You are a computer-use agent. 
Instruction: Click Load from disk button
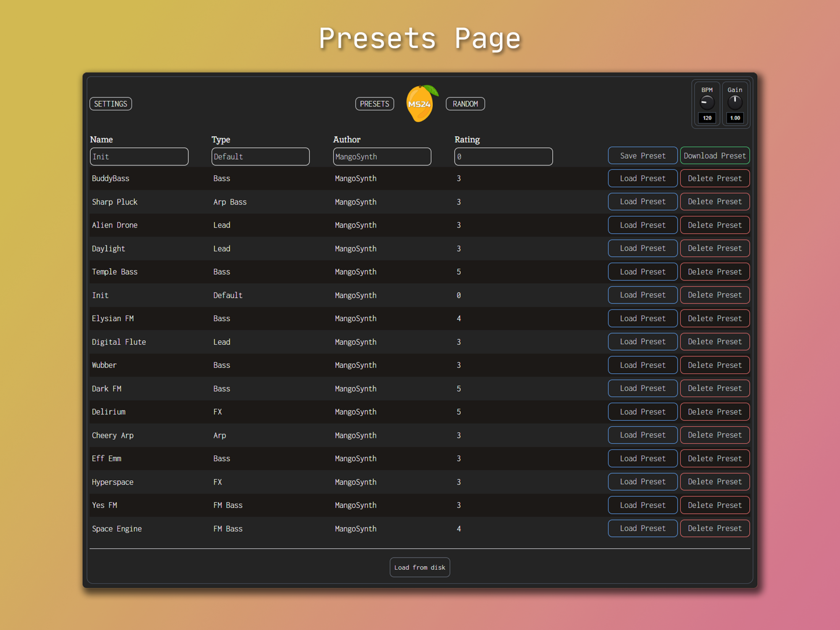[x=420, y=567]
